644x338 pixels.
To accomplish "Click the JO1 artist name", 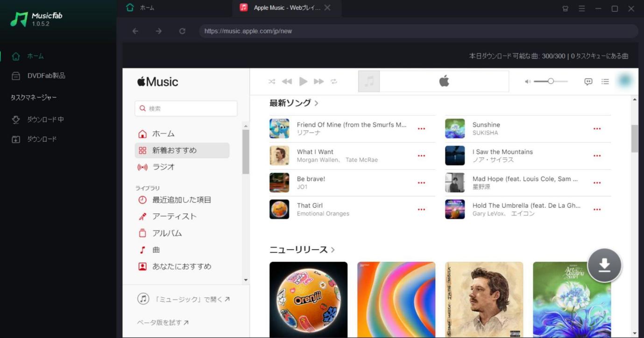I will (x=302, y=187).
